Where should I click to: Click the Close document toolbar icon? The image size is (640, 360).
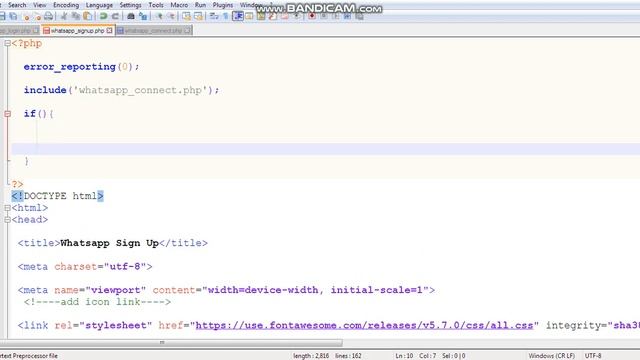pyautogui.click(x=27, y=16)
